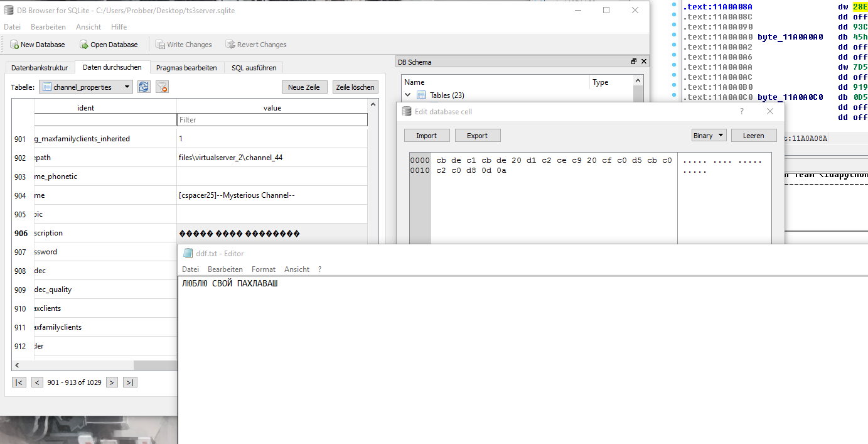This screenshot has width=868, height=444.
Task: Undock the DB Schema panel
Action: pos(634,62)
